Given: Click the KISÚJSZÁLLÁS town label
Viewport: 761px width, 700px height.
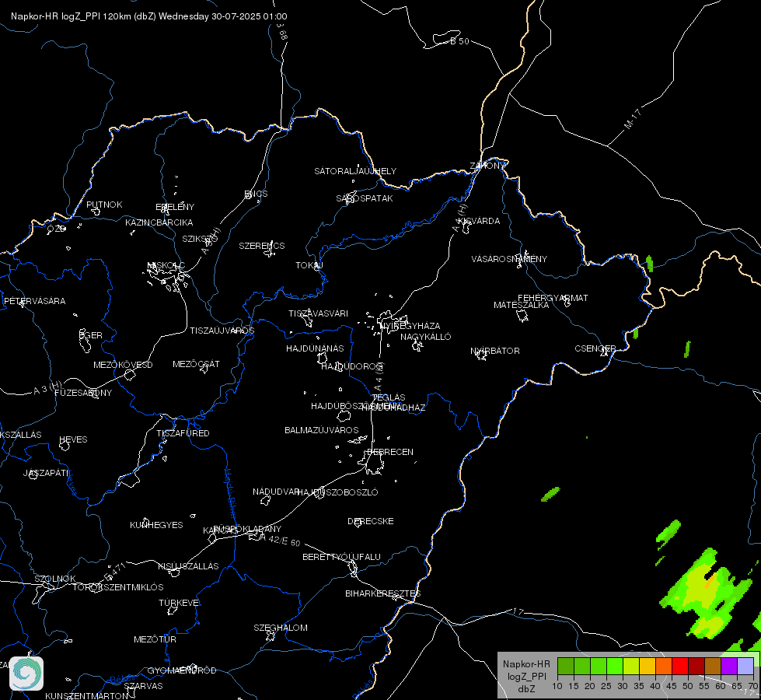Looking at the screenshot, I should (188, 566).
